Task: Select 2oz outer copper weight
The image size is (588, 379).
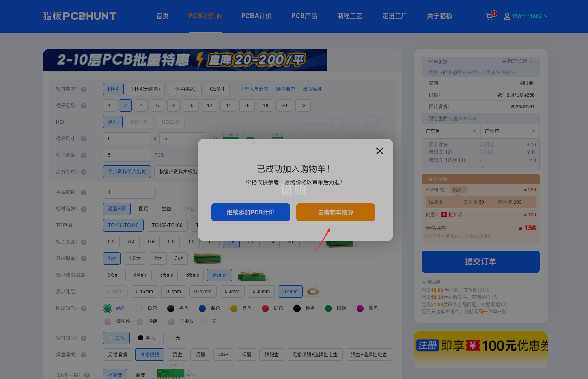Action: click(x=157, y=258)
